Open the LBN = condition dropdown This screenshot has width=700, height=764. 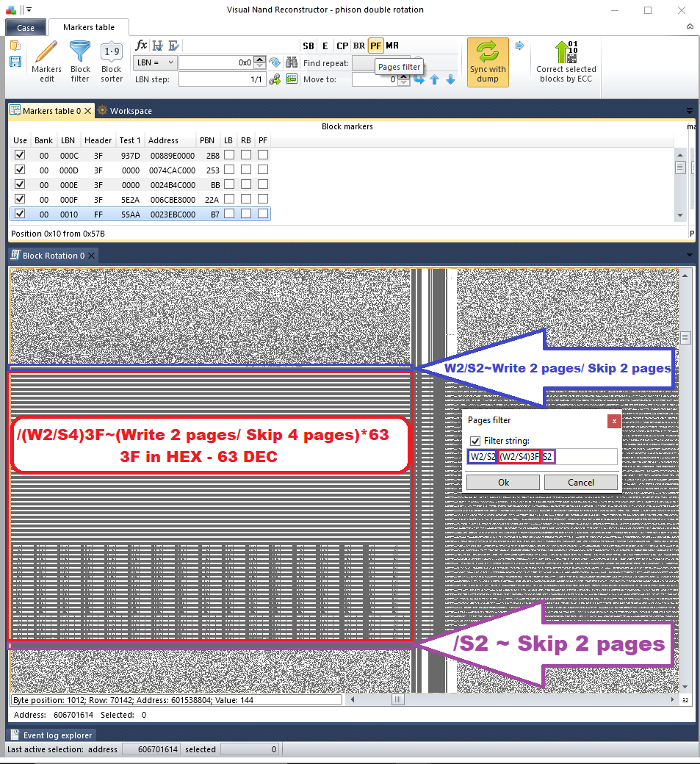(x=155, y=62)
